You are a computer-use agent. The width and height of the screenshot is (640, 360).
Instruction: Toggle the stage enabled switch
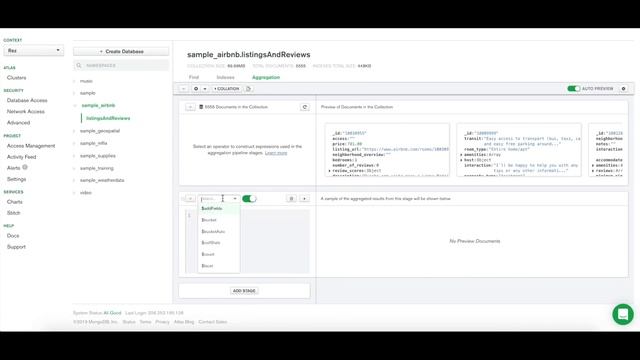click(249, 199)
